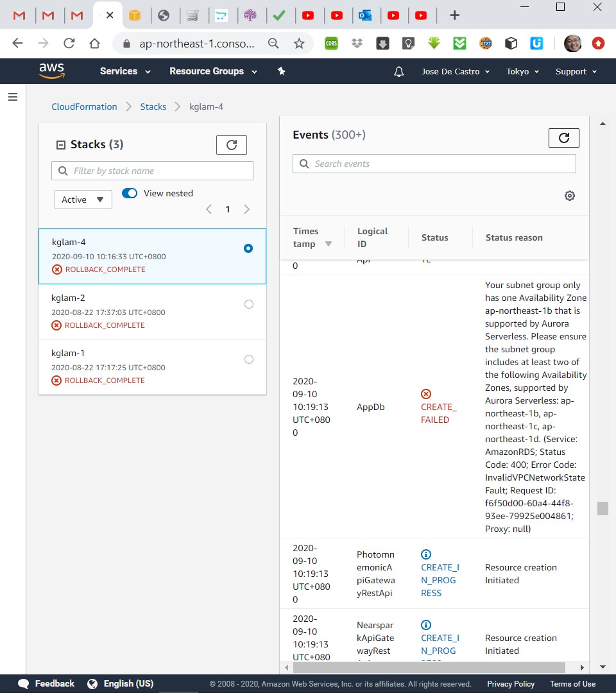Expand the Services menu
Screen dimensions: 616x693
coord(125,71)
